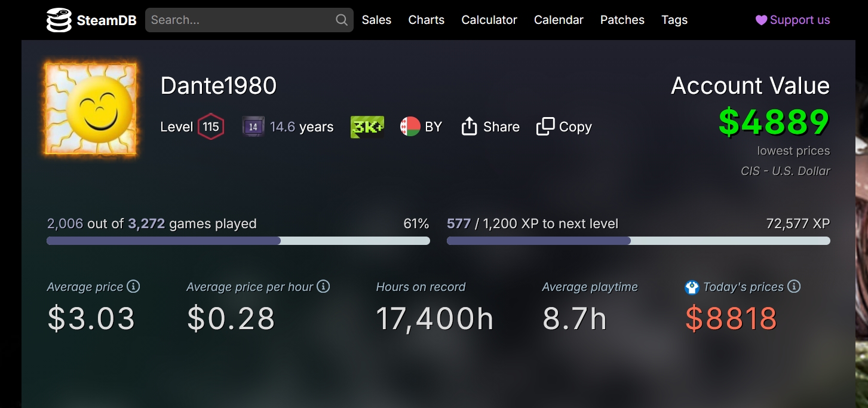Image resolution: width=868 pixels, height=408 pixels.
Task: Click the 577 / 1,200 XP text
Action: click(x=533, y=224)
